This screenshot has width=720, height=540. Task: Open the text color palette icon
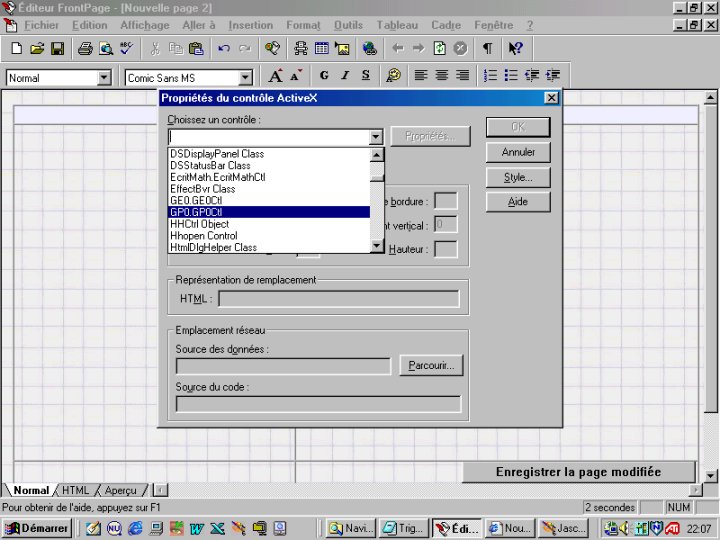pyautogui.click(x=394, y=75)
